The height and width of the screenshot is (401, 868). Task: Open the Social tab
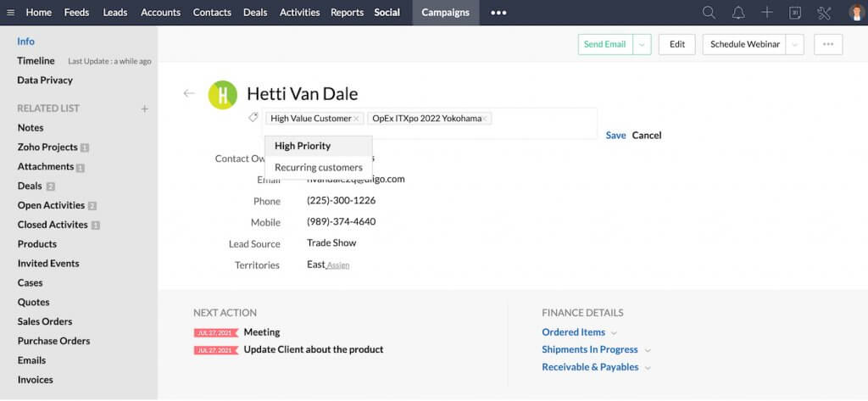(x=387, y=12)
